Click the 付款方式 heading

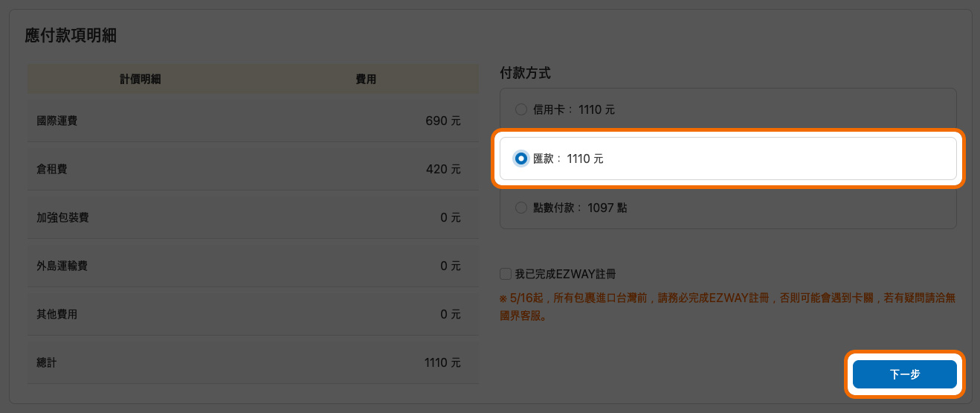pos(525,73)
